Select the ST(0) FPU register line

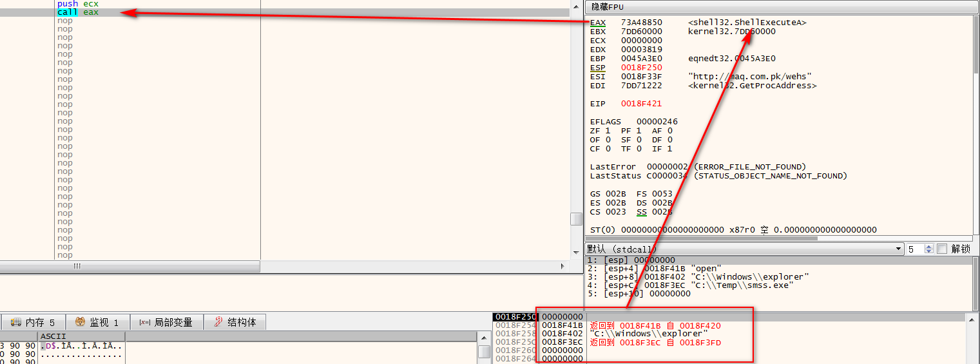[x=733, y=230]
